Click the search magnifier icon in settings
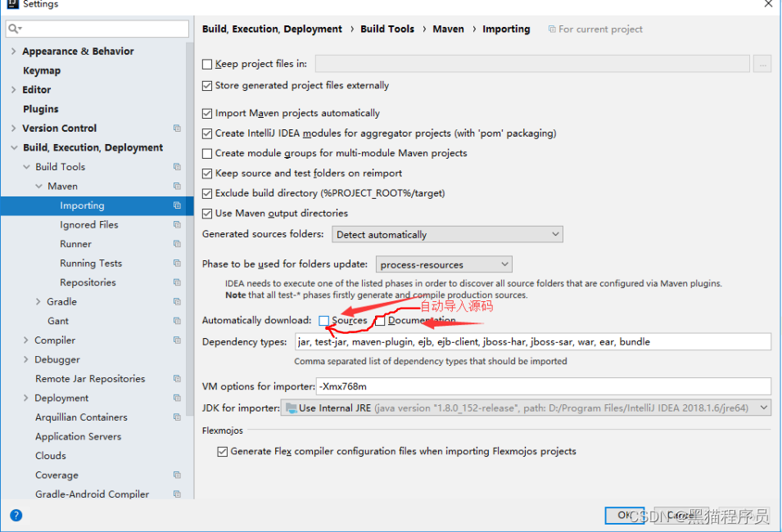This screenshot has width=782, height=532. (15, 29)
